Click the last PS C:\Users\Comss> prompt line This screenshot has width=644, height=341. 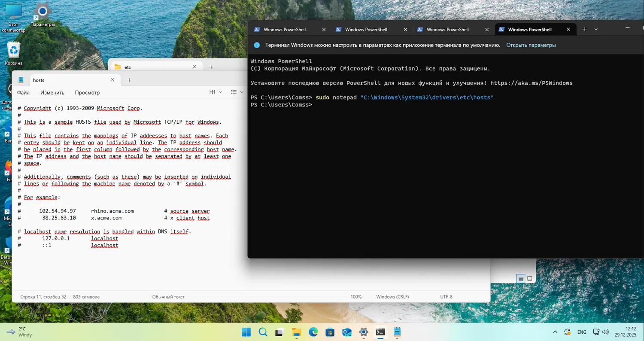click(x=281, y=105)
